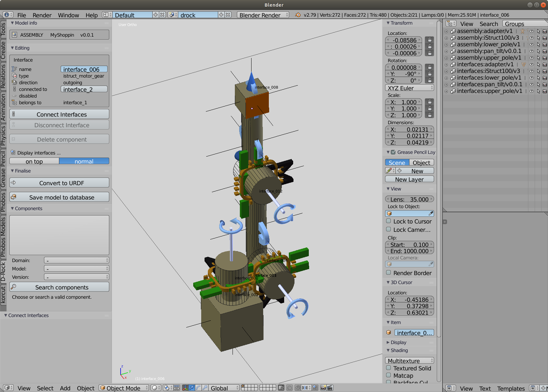Open the XYZ Euler rotation mode dropdown
Screen dimensions: 548x392
[x=409, y=88]
